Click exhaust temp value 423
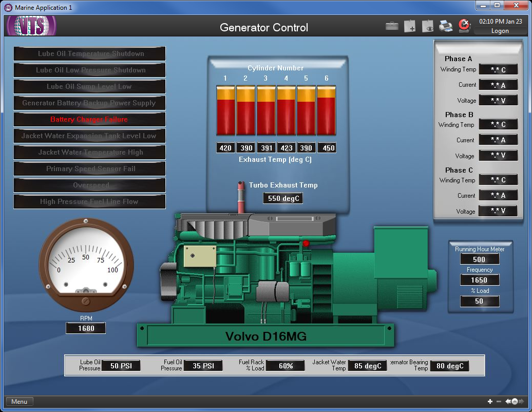The image size is (532, 412). point(287,148)
